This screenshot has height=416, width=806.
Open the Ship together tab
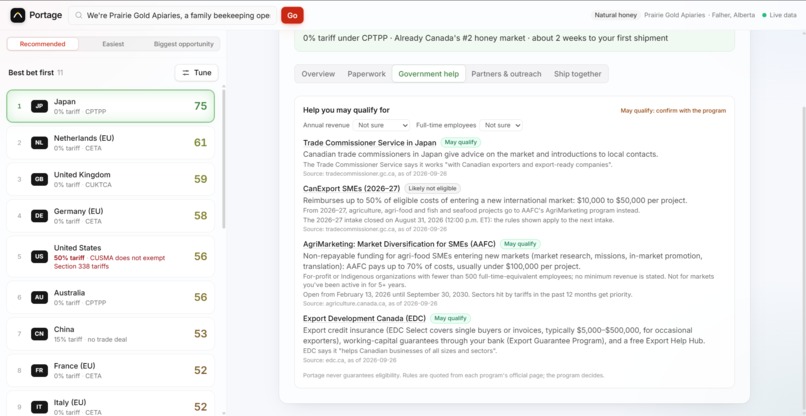[x=577, y=74]
